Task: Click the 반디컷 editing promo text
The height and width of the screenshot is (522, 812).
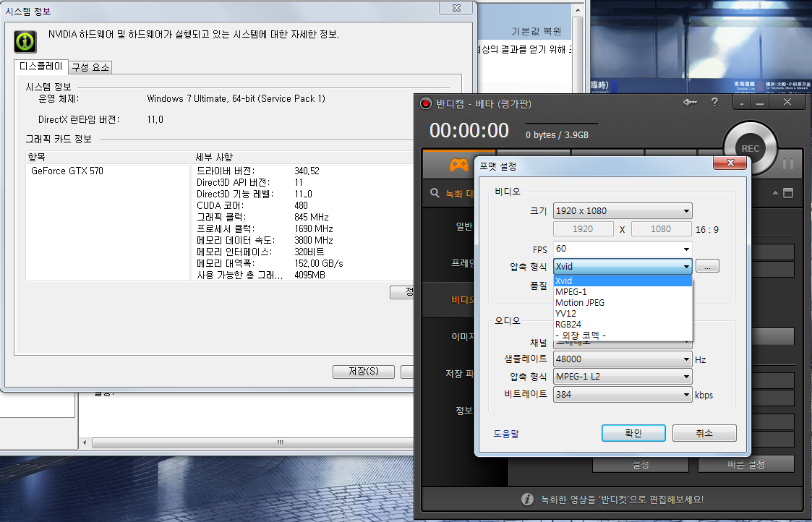Action: point(622,499)
